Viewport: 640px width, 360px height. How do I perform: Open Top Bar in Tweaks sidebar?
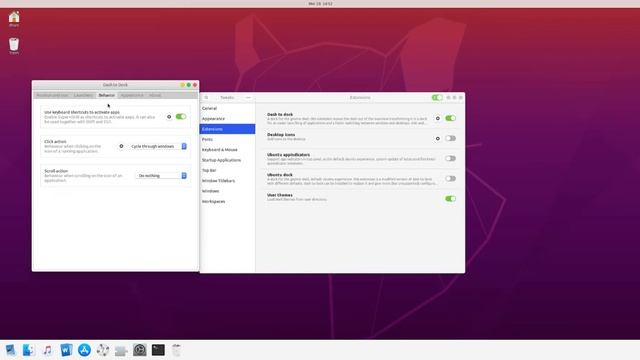click(x=227, y=170)
